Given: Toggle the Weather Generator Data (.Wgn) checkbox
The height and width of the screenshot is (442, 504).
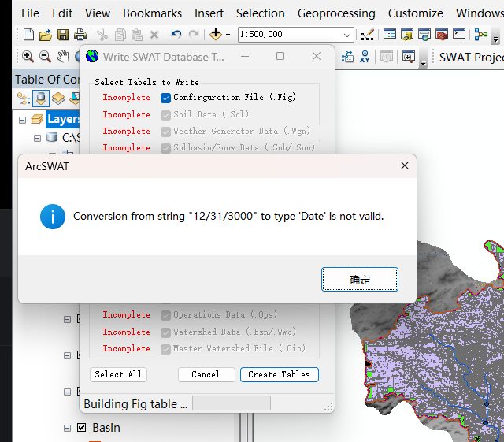Looking at the screenshot, I should 165,132.
